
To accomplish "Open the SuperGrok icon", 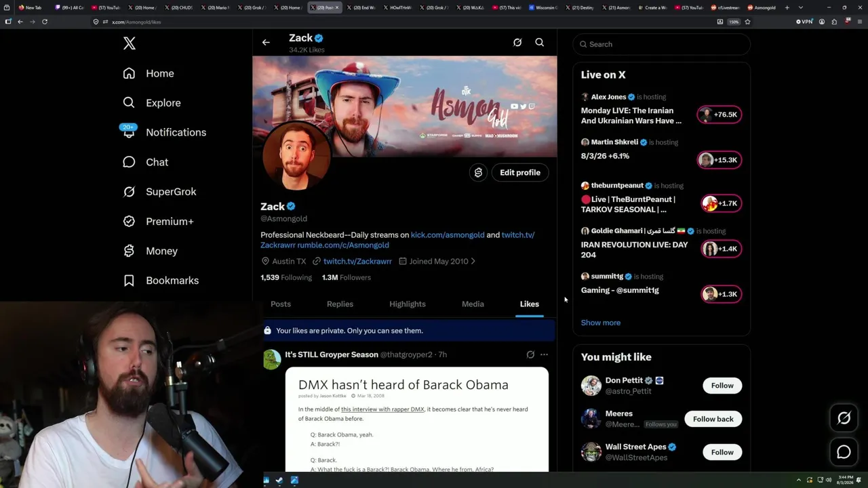I will coord(129,192).
